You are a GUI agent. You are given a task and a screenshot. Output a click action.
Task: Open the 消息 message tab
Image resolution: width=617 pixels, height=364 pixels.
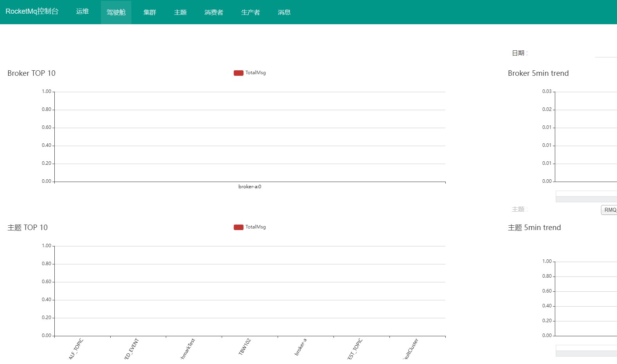(284, 12)
